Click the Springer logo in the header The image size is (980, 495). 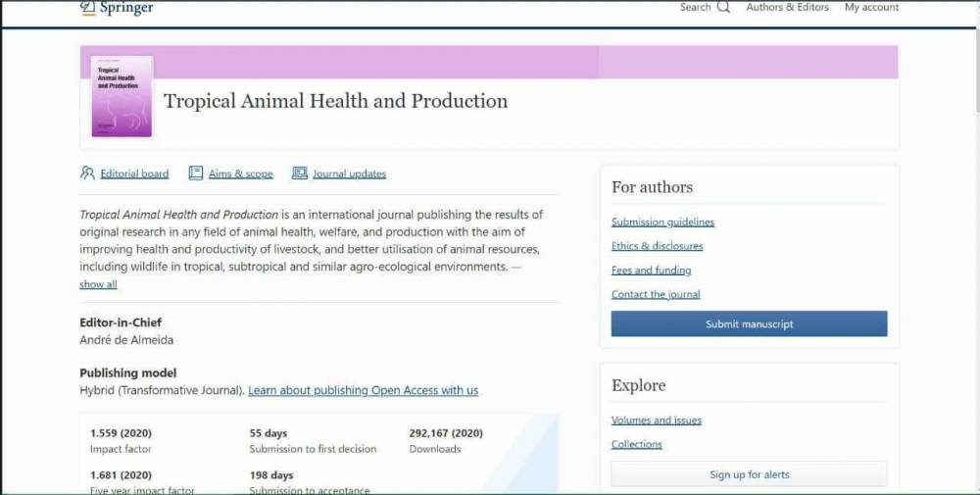116,8
